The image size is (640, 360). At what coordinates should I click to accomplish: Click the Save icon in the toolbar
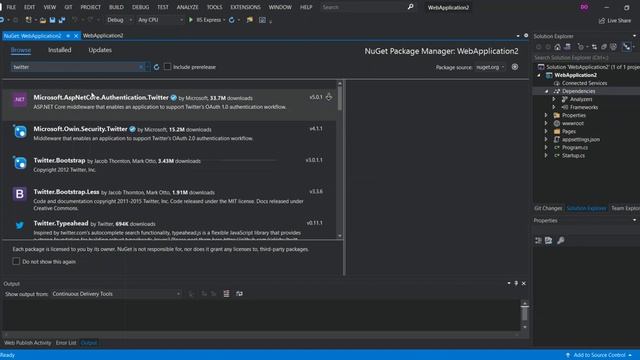pos(52,20)
